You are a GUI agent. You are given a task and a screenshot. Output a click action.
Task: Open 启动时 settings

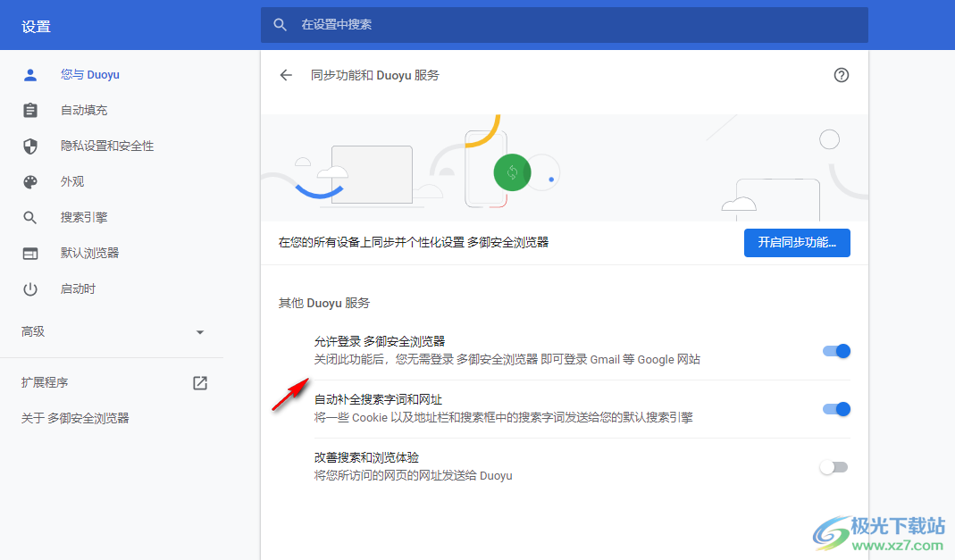tap(78, 289)
